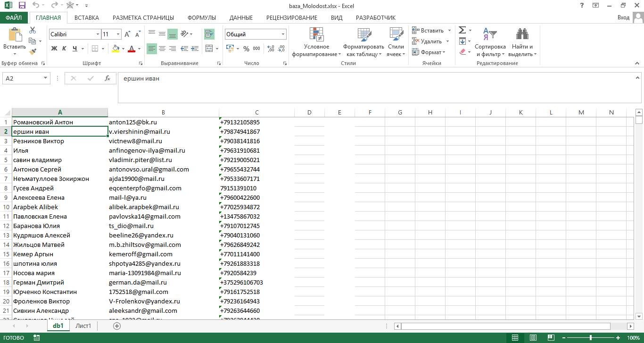Click the Cut scissors icon

click(33, 30)
